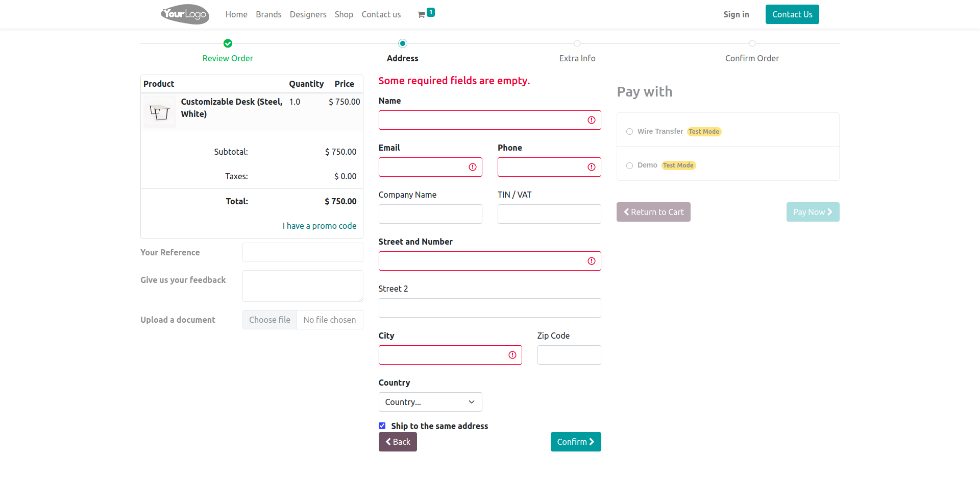Select the Demo payment method
This screenshot has width=980, height=500.
[630, 165]
